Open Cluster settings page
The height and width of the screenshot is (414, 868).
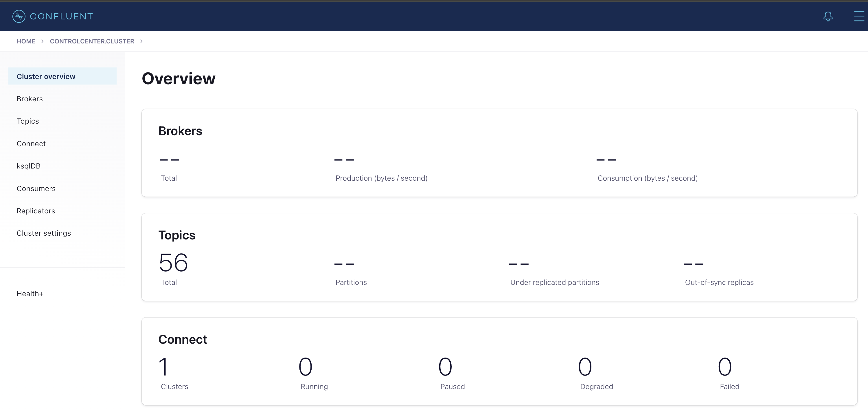pos(44,233)
